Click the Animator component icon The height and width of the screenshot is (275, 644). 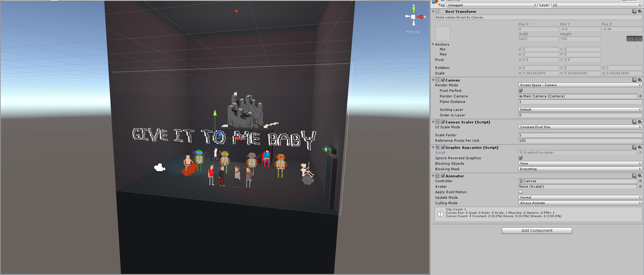438,176
